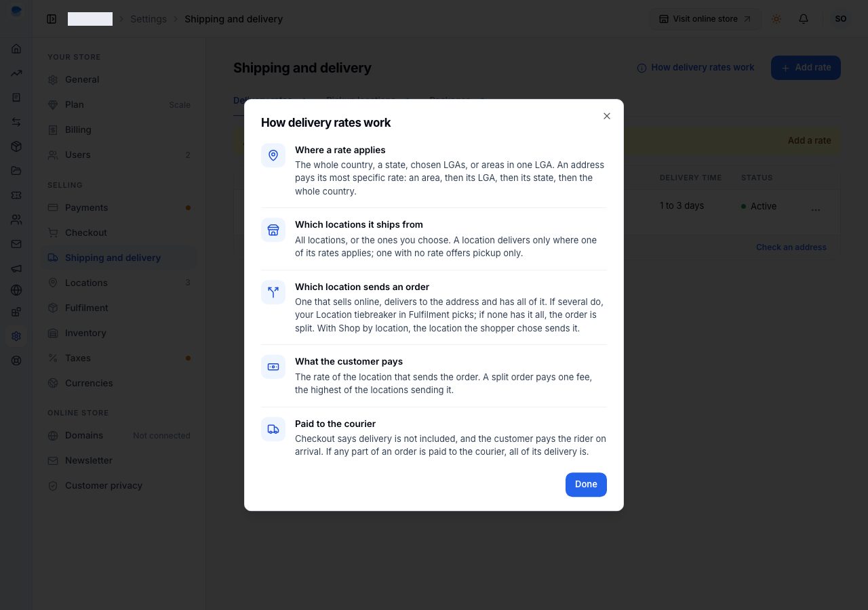Click the Add a rate link in the banner
Screen dimensions: 868x610
tap(809, 140)
